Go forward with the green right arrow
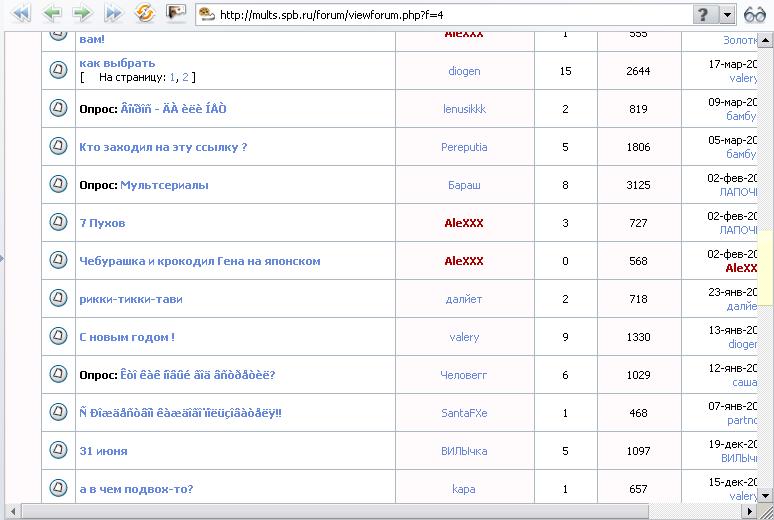Image resolution: width=774 pixels, height=520 pixels. pos(82,13)
